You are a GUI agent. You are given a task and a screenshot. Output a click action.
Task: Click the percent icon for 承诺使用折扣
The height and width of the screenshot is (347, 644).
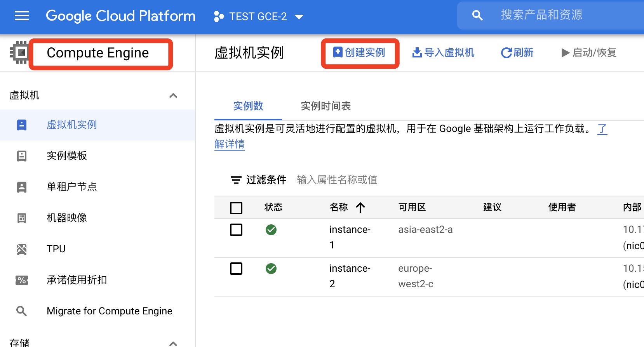(22, 280)
